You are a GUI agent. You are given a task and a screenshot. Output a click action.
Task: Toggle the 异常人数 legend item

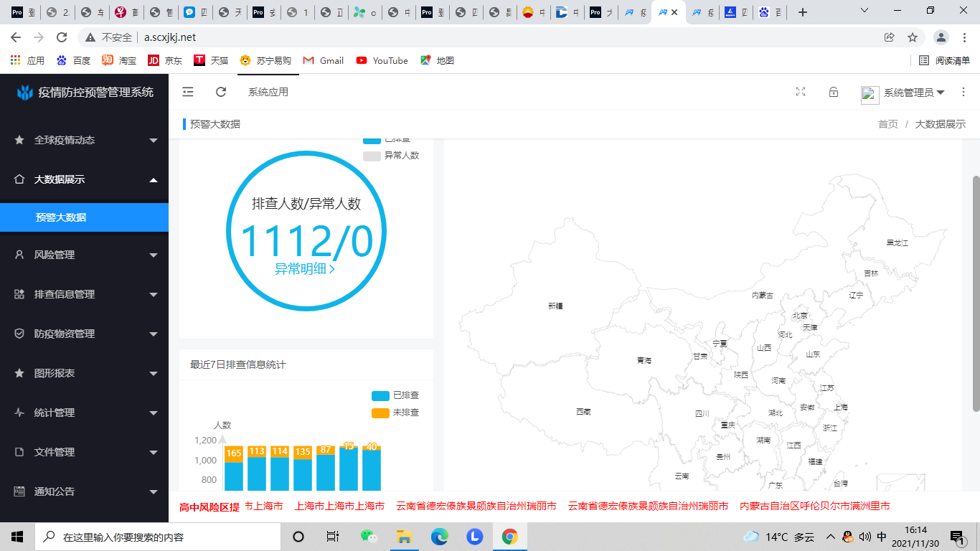tap(391, 156)
